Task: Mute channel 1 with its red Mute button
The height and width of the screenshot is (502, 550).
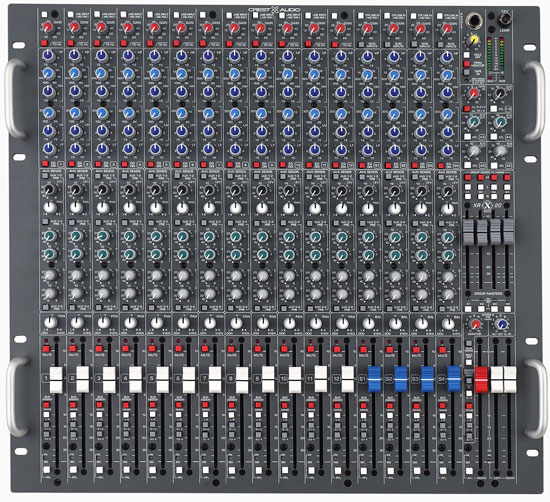Action: (x=46, y=349)
